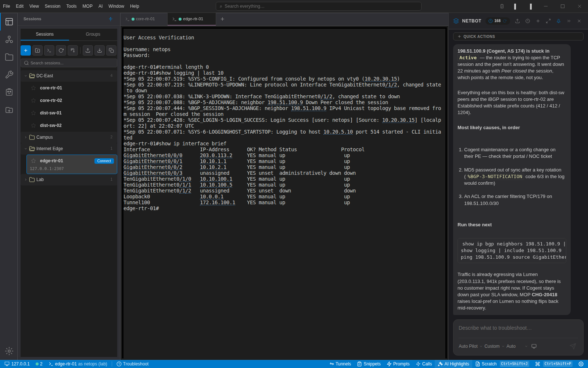Click the pin icon in Sessions header
The image size is (588, 368).
111,19
